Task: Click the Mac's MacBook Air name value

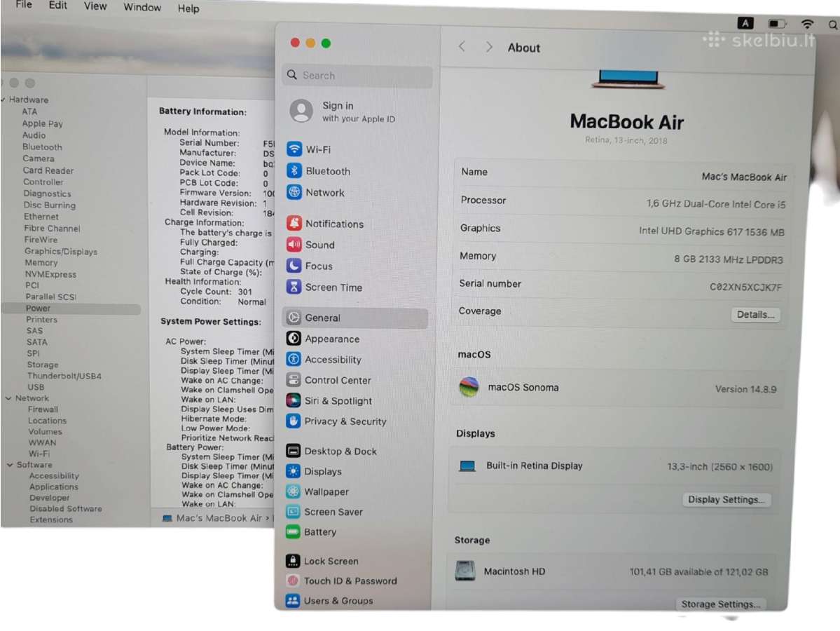Action: 744,177
